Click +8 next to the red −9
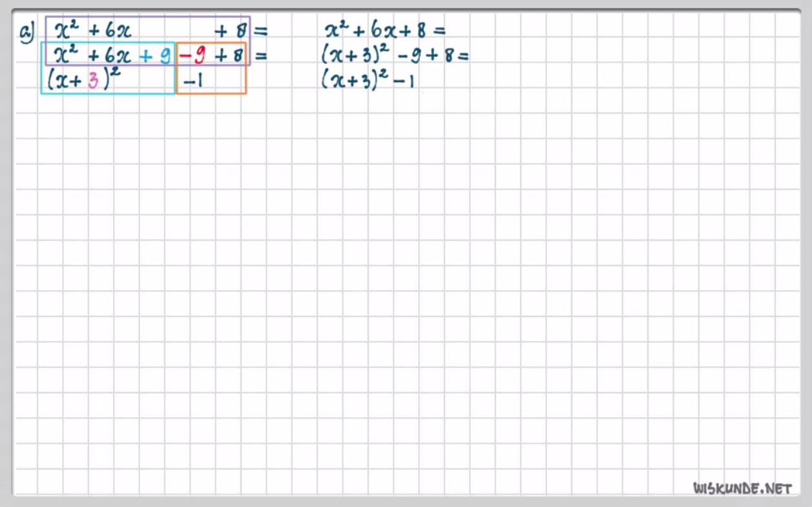This screenshot has width=812, height=507. click(x=230, y=56)
